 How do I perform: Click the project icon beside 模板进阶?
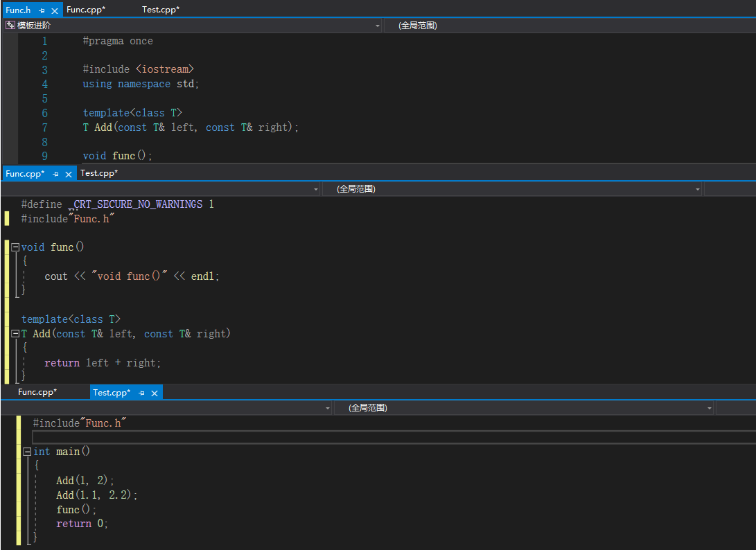click(10, 25)
